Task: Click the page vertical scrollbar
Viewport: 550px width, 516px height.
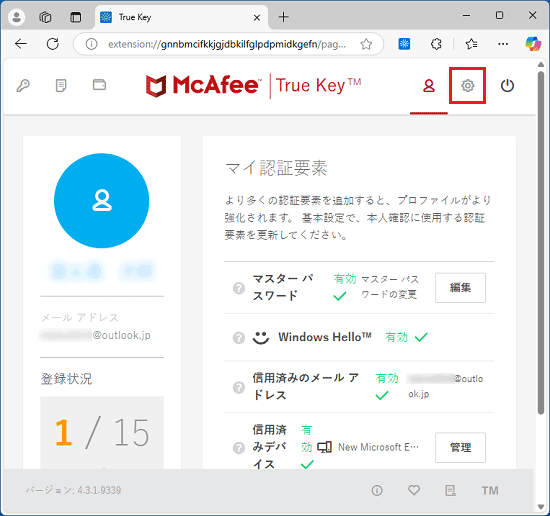Action: point(541,242)
